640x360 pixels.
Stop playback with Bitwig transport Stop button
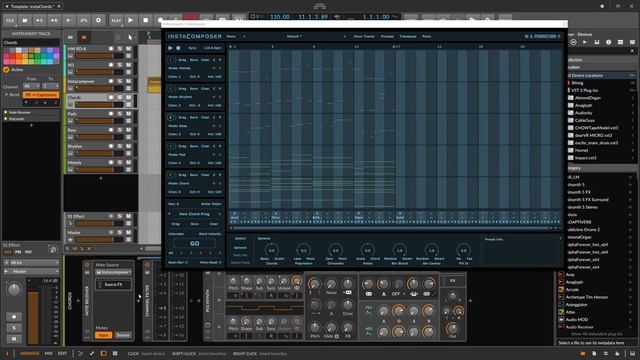tap(146, 20)
